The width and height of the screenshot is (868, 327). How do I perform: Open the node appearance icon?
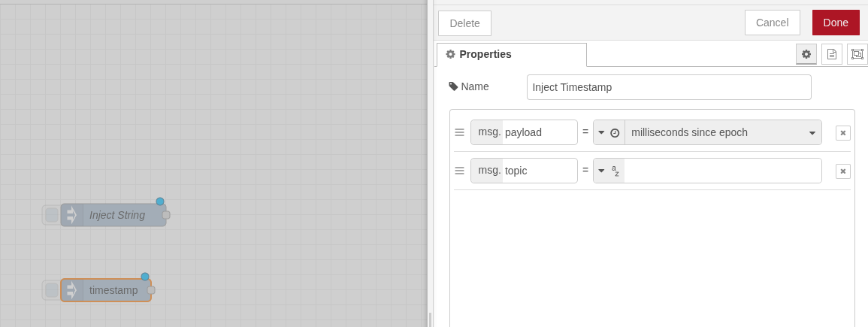coord(857,54)
